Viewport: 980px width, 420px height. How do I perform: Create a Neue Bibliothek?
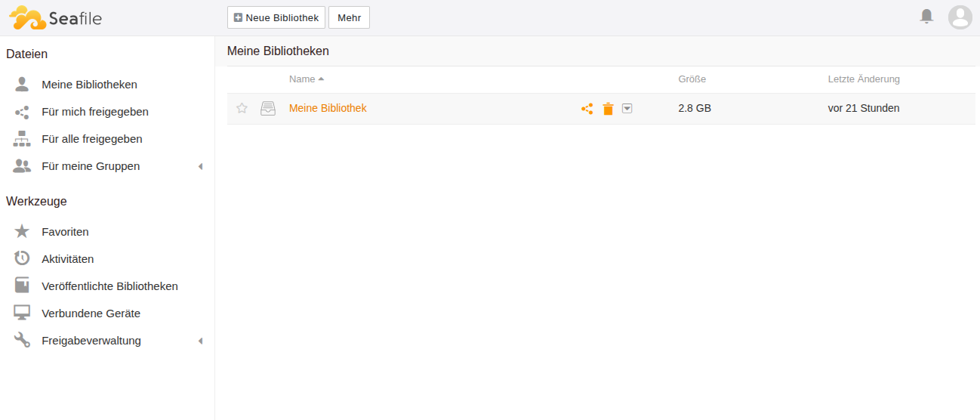click(x=276, y=17)
